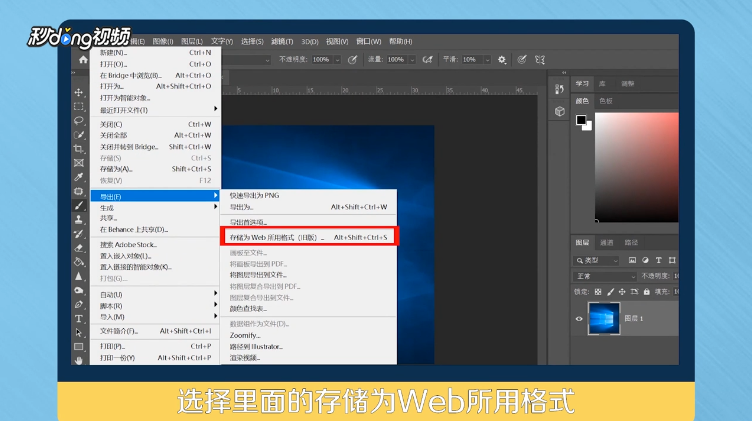Select the Pen tool
Image resolution: width=752 pixels, height=421 pixels.
[79, 304]
